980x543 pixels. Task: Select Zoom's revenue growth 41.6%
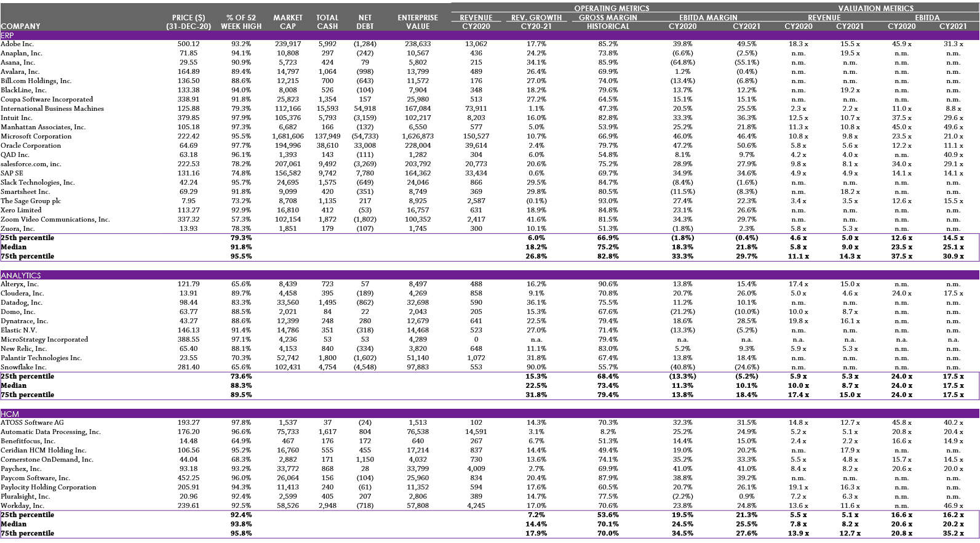536,220
